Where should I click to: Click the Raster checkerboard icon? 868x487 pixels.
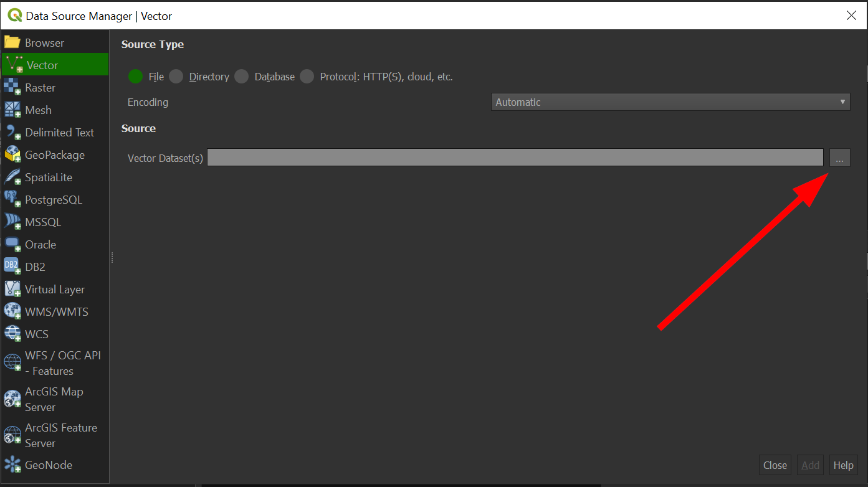(12, 87)
